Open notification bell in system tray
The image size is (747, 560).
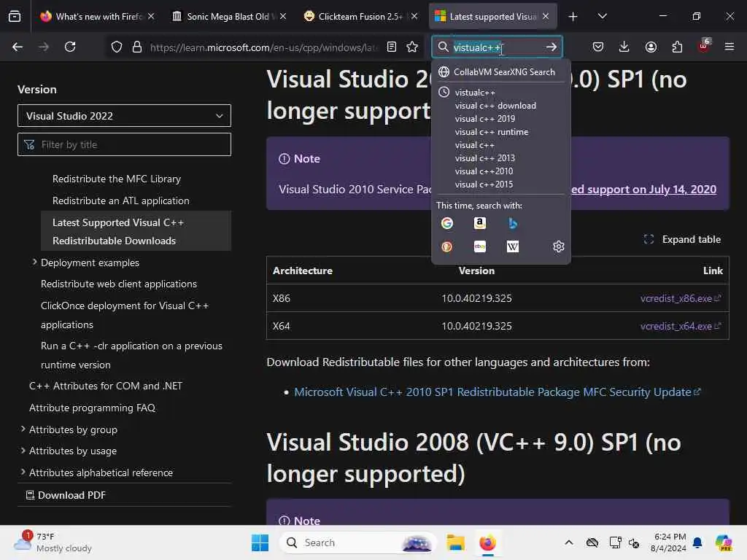point(697,542)
